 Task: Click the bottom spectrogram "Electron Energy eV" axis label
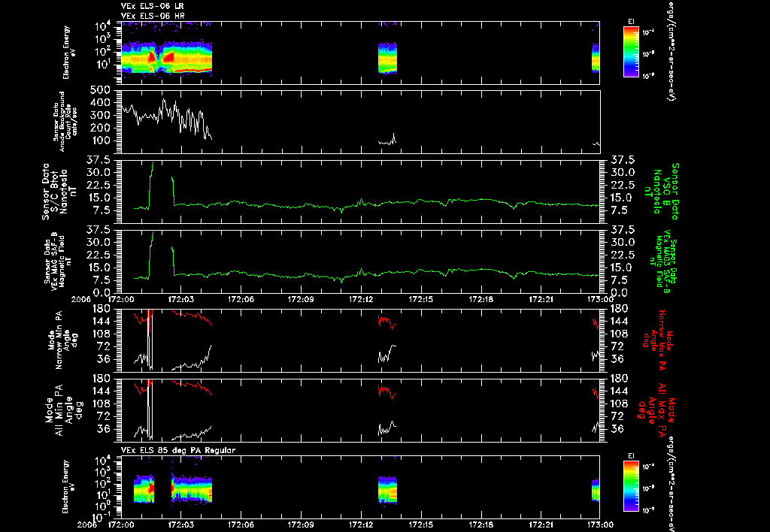[68, 487]
